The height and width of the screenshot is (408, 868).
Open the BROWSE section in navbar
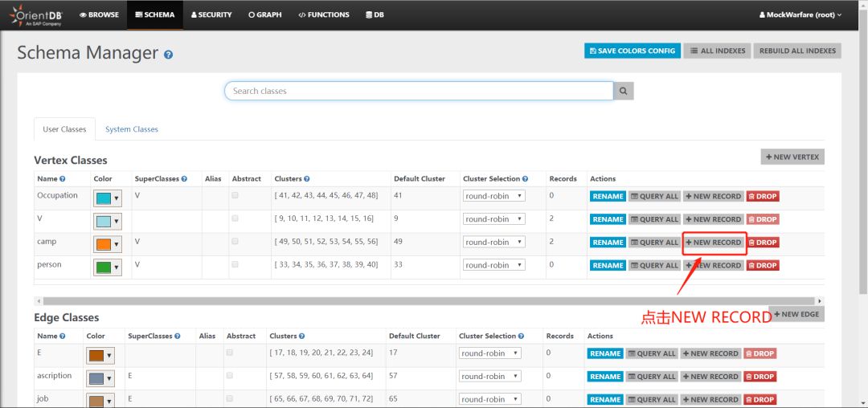point(99,15)
